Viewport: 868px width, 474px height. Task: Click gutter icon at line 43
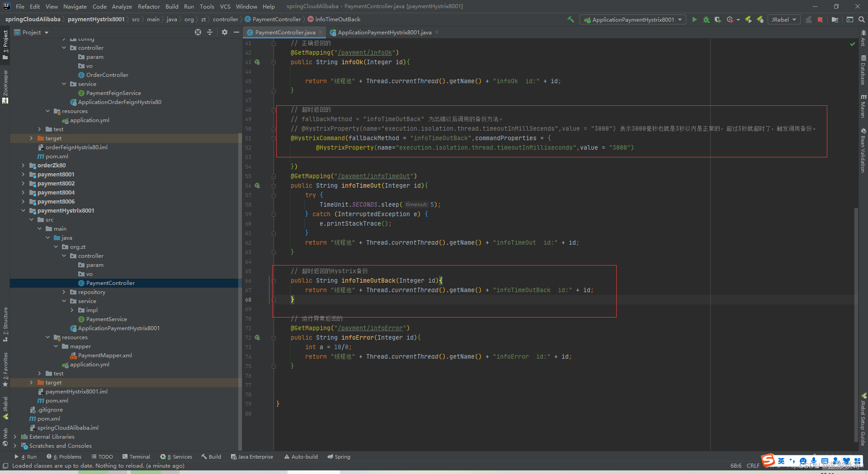coord(257,62)
